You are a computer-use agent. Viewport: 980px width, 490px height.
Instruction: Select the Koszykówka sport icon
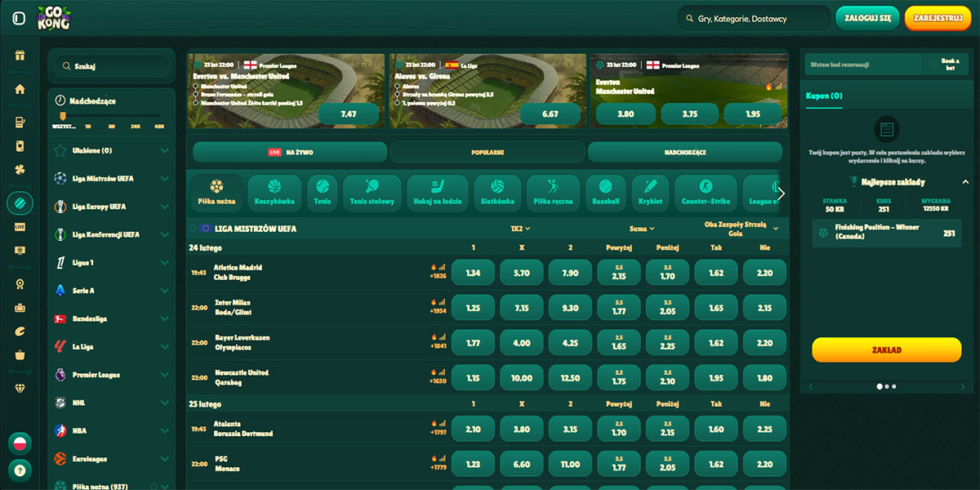(x=274, y=192)
